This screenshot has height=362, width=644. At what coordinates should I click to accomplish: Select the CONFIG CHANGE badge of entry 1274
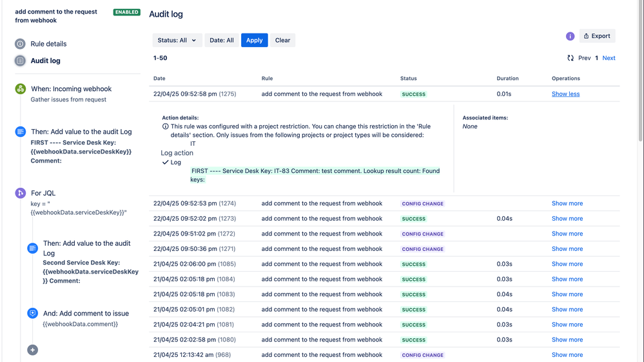coord(423,204)
